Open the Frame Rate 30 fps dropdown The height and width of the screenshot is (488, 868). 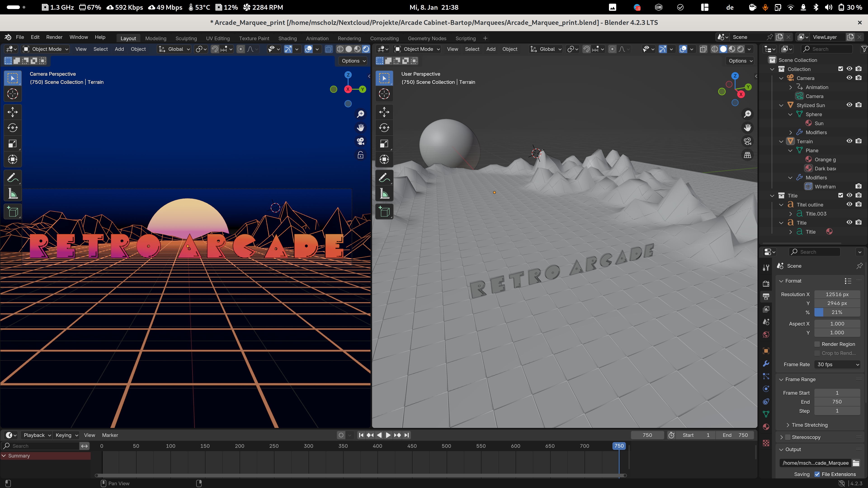[837, 364]
